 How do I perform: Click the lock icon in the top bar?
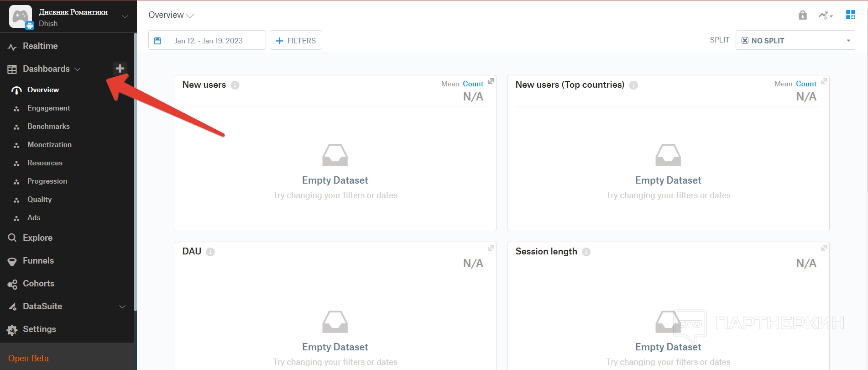(x=803, y=15)
